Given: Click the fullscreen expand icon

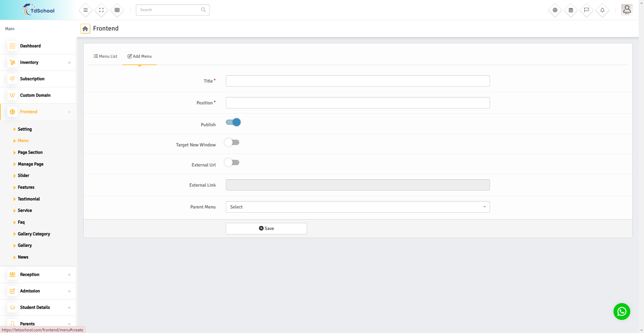Looking at the screenshot, I should [101, 10].
